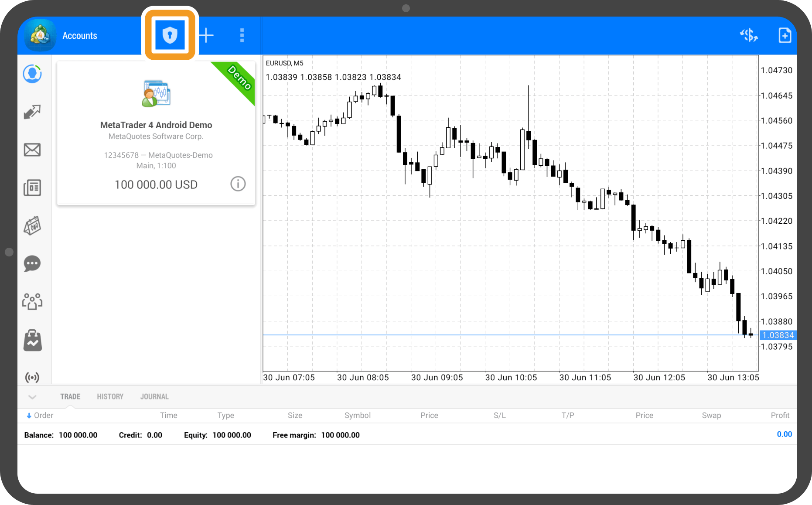Open the News icon in sidebar
The width and height of the screenshot is (812, 505).
click(32, 188)
